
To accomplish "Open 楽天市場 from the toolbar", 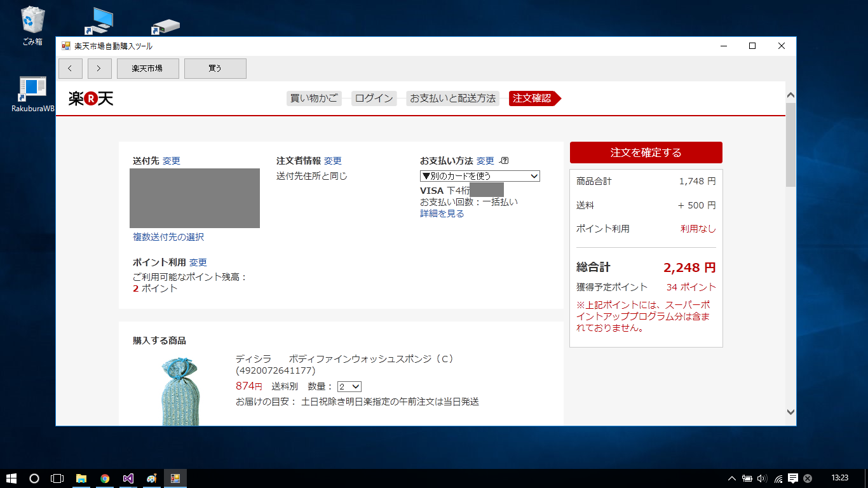I will tap(147, 69).
